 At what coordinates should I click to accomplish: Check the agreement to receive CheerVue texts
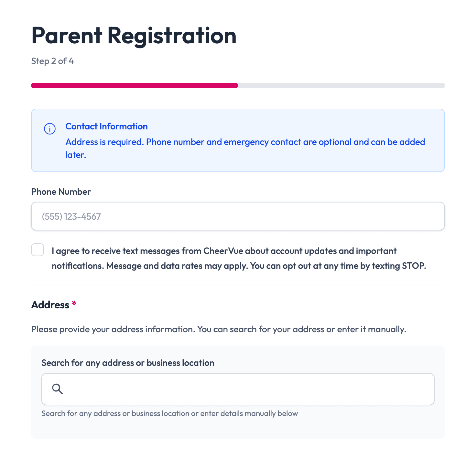37,250
